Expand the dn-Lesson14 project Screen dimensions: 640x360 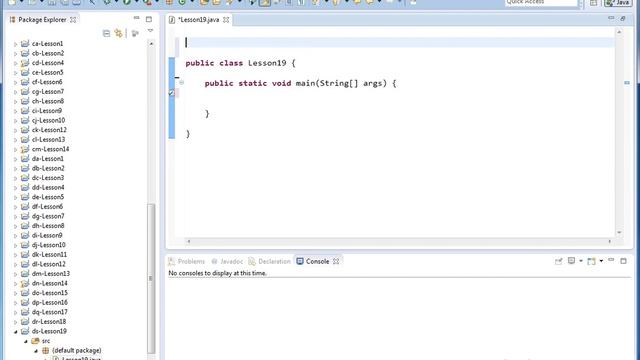click(x=16, y=284)
